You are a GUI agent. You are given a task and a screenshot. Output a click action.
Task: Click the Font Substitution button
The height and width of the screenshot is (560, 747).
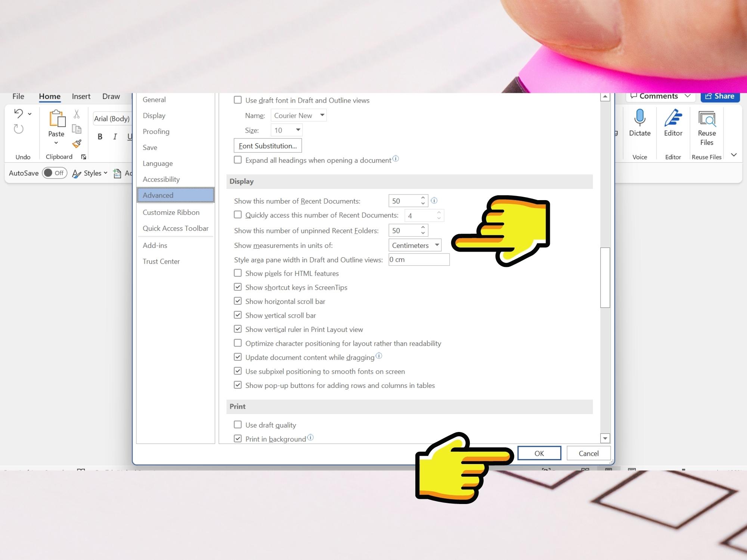(268, 146)
